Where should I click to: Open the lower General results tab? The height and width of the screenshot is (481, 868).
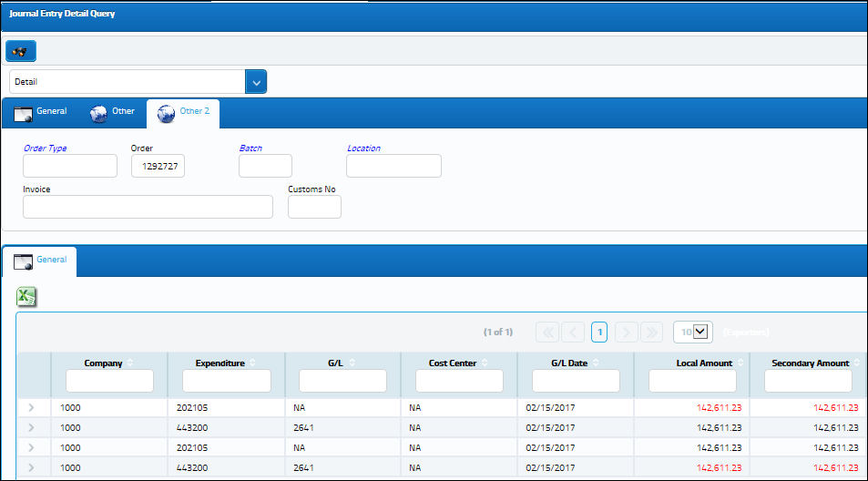(40, 261)
